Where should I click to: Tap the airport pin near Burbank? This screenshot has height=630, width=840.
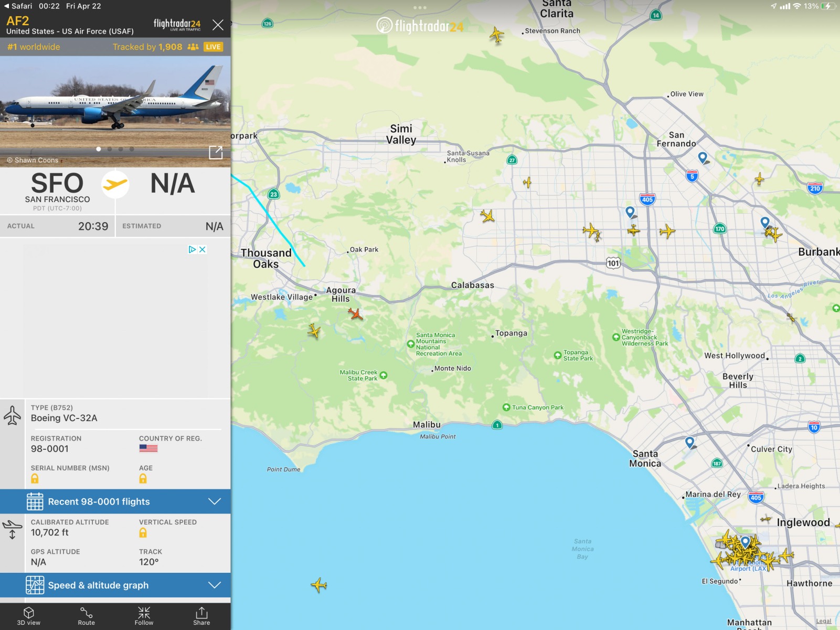click(x=765, y=223)
